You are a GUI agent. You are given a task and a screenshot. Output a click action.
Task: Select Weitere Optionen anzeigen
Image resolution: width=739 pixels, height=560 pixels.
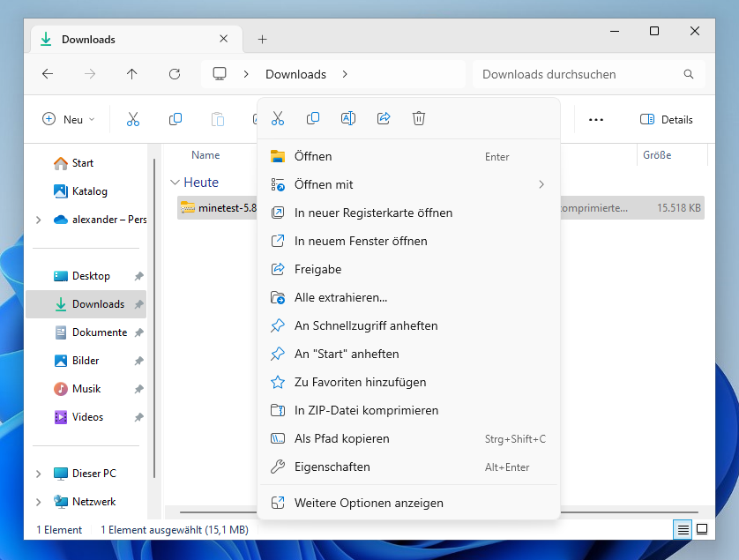(x=408, y=503)
